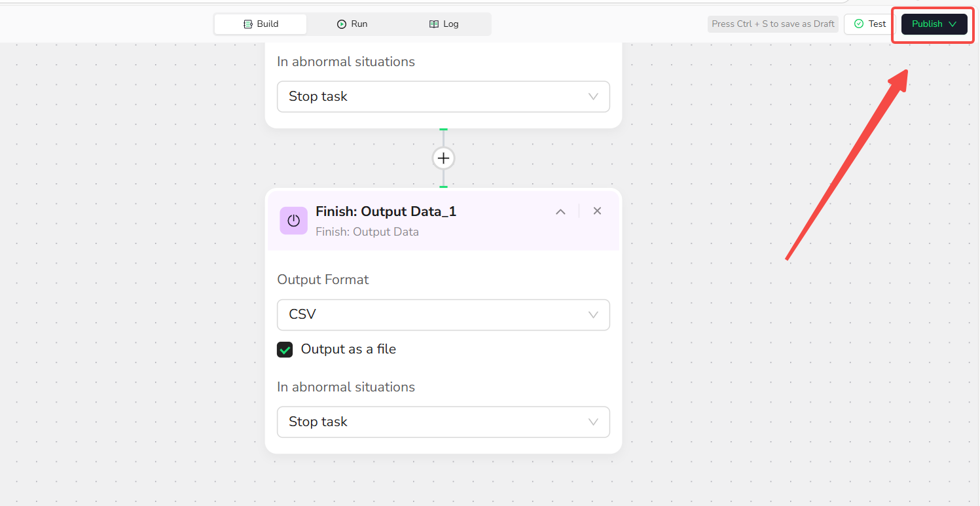Click the Ctrl + S save as Draft hint

pyautogui.click(x=772, y=24)
